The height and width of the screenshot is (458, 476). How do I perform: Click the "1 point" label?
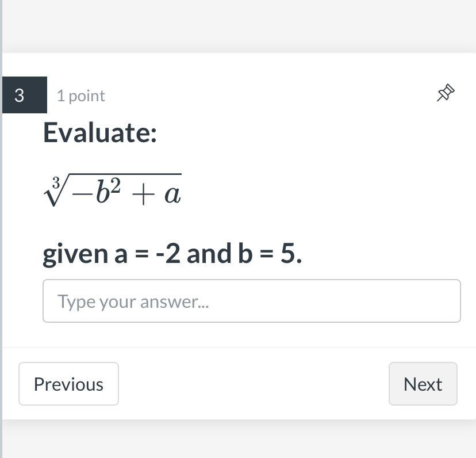point(80,96)
